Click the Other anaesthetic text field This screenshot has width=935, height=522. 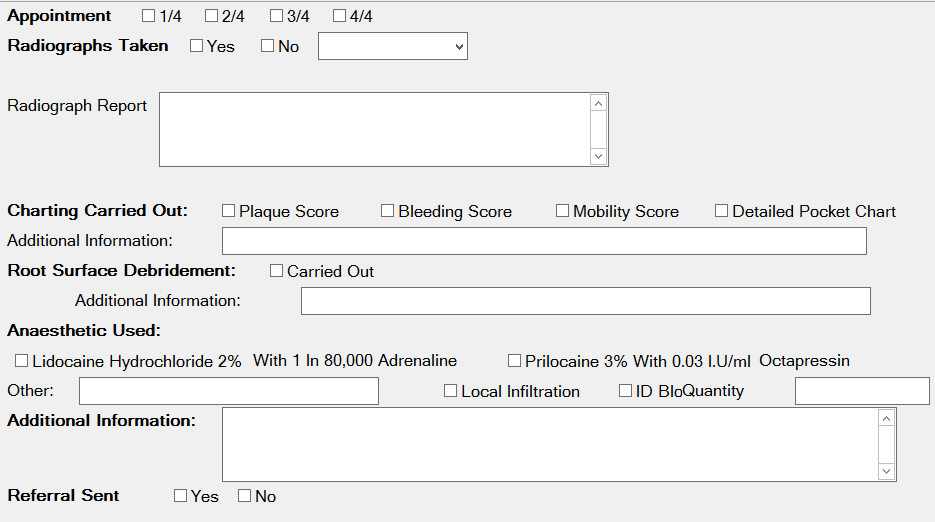click(x=228, y=391)
